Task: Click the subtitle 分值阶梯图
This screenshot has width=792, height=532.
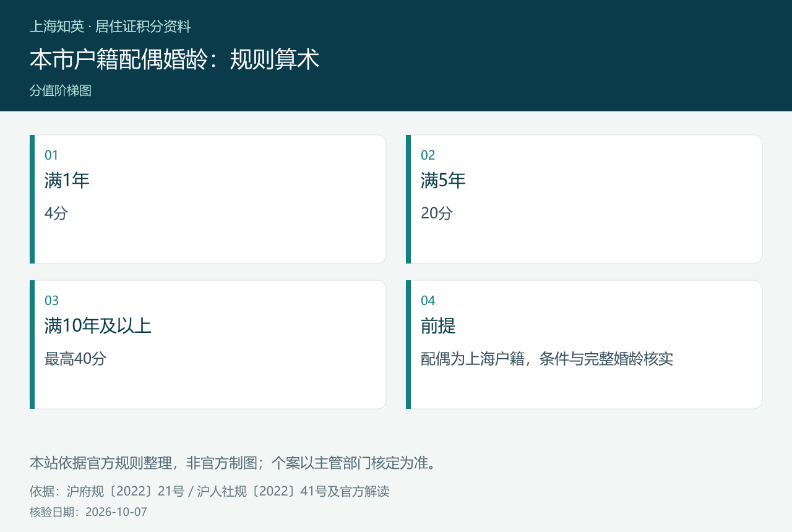Action: coord(61,90)
